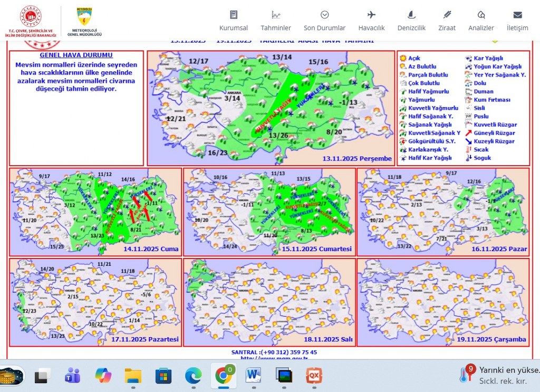The width and height of the screenshot is (540, 392).
Task: Click the Meteoroloji Genel Müdürlüğü logo
Action: tap(84, 21)
